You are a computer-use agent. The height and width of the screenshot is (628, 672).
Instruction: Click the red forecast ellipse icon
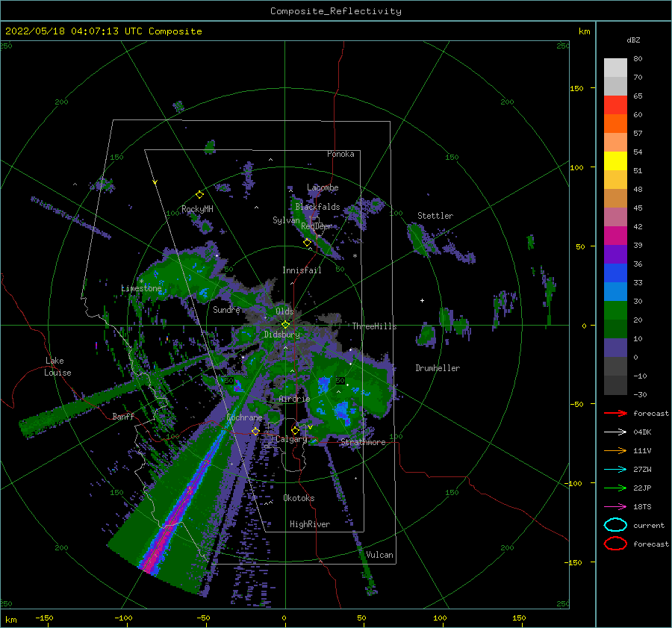[x=615, y=544]
